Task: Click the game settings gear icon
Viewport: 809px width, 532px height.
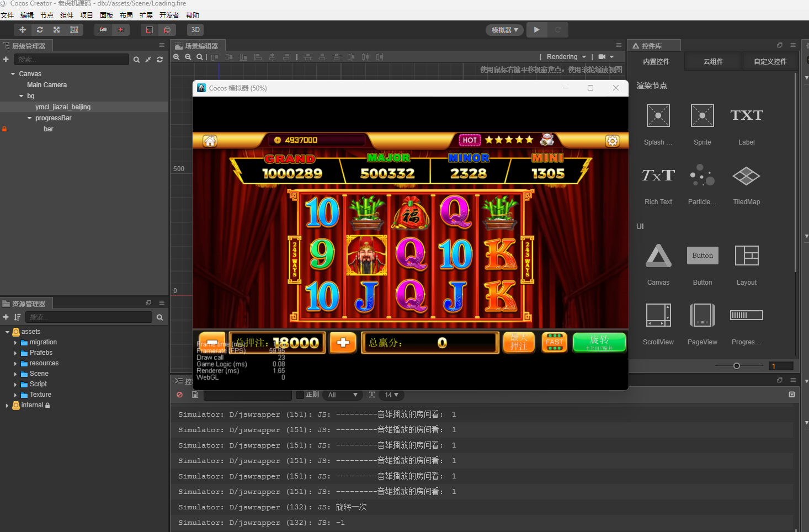Action: click(613, 141)
